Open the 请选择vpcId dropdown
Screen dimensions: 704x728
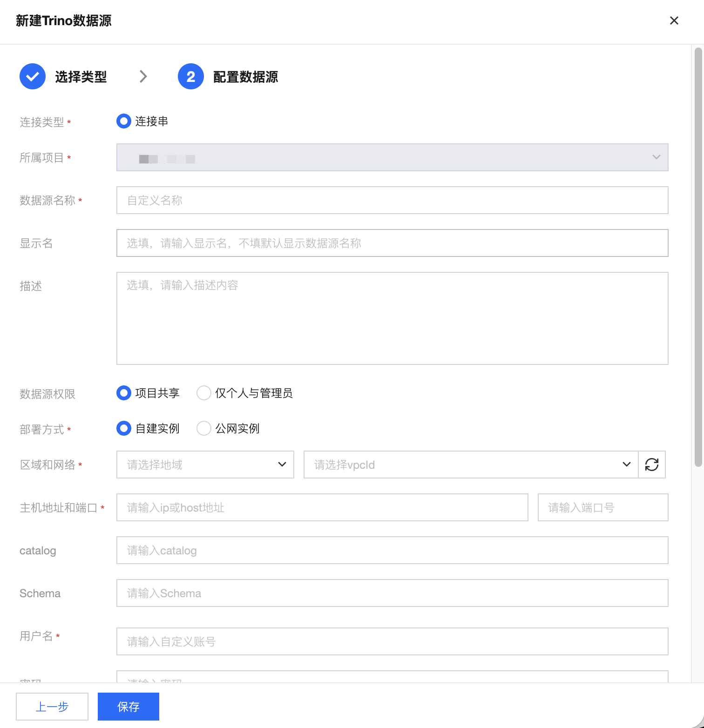[x=470, y=465]
